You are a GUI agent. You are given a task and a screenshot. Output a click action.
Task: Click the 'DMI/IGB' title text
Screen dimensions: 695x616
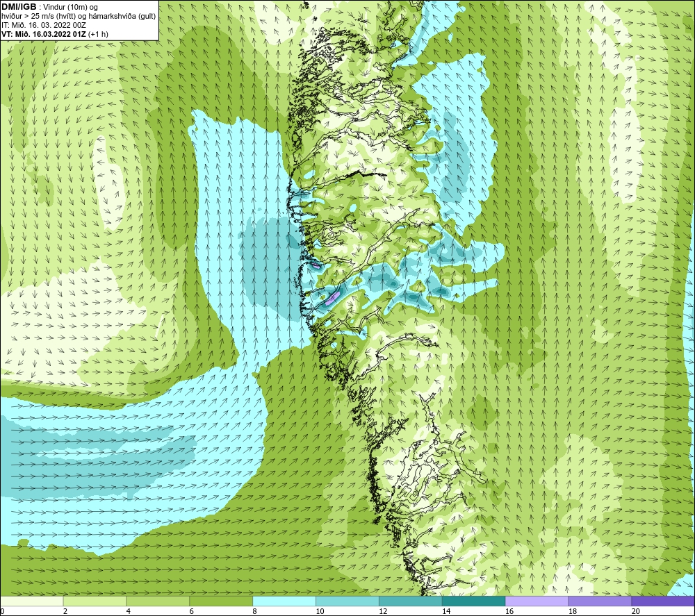(19, 7)
